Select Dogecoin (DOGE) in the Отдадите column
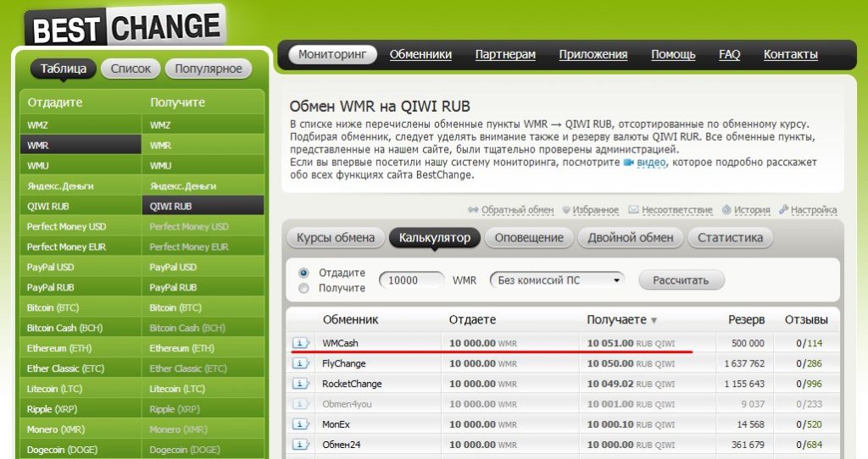 [81, 450]
